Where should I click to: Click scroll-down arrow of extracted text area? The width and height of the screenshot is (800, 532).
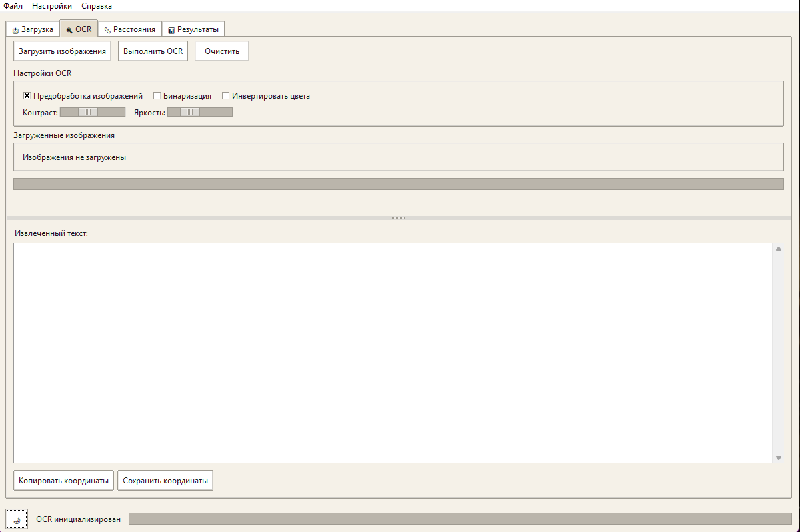click(x=778, y=458)
